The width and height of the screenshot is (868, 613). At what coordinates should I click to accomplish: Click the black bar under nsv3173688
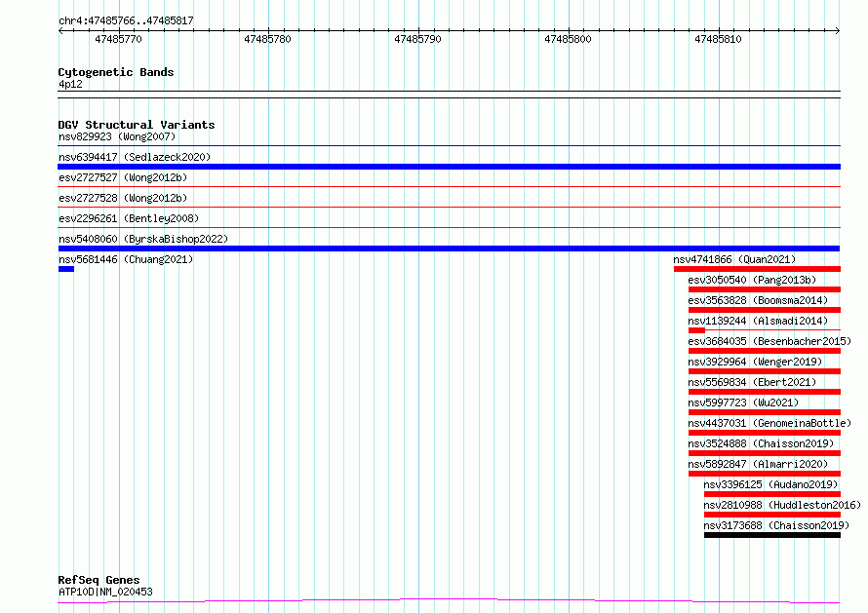[772, 535]
